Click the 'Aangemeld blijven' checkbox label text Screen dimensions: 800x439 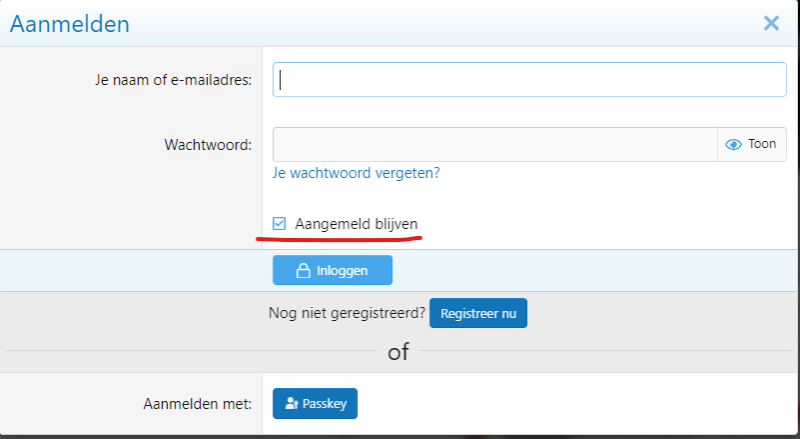[x=356, y=223]
